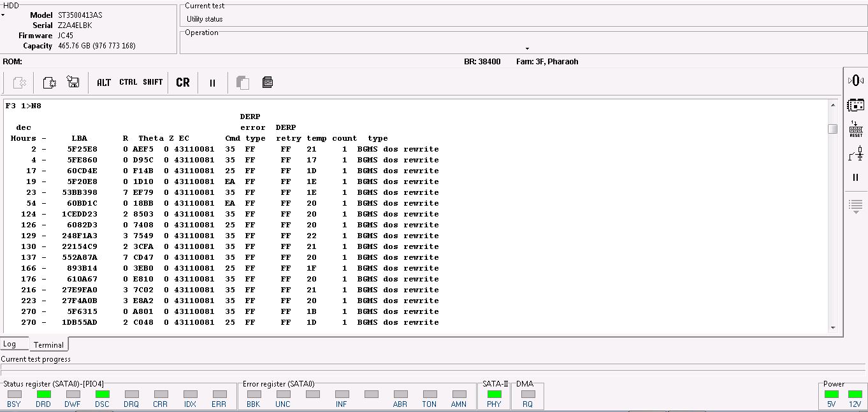868x412 pixels.
Task: Click the model value ST3500413AS
Action: (80, 15)
